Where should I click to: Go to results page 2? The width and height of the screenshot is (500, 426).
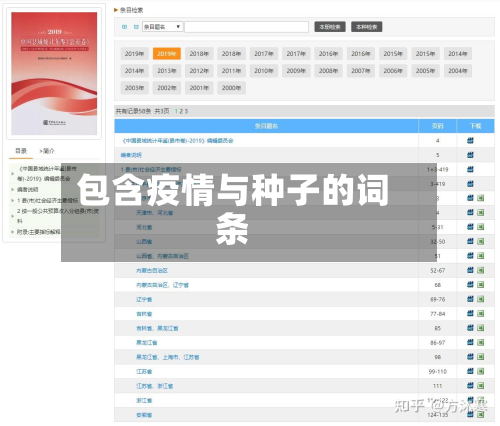181,111
